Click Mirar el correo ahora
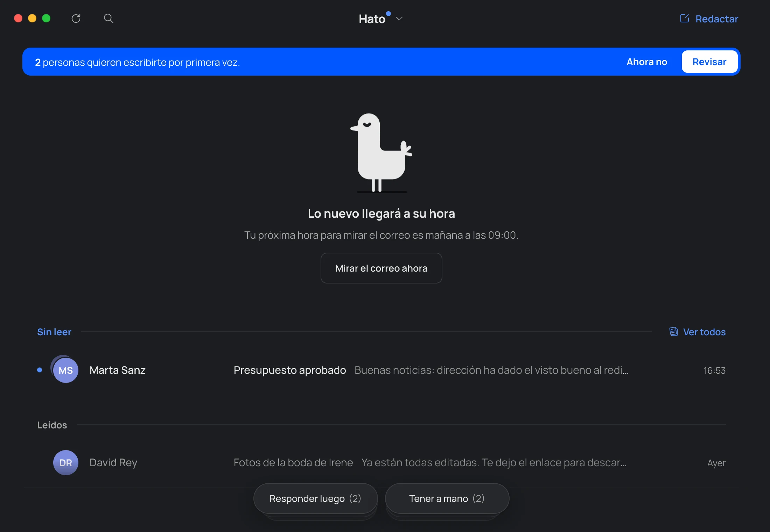This screenshot has width=770, height=532. pyautogui.click(x=381, y=268)
